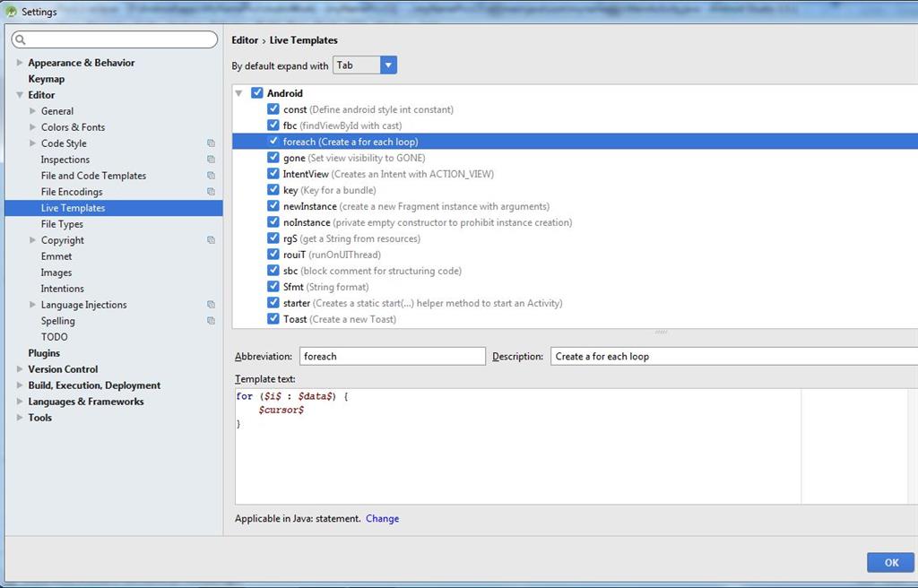Expand Build, Execution, Deployment arrow

tap(20, 385)
